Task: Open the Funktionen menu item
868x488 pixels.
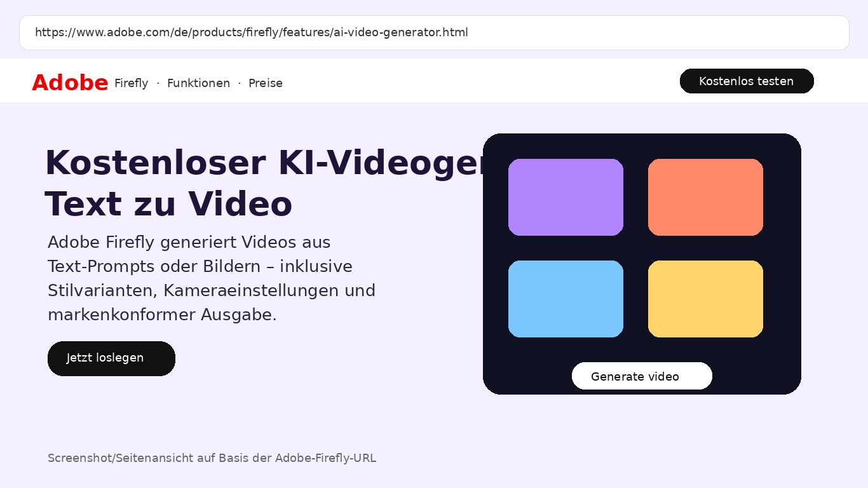Action: [x=198, y=83]
